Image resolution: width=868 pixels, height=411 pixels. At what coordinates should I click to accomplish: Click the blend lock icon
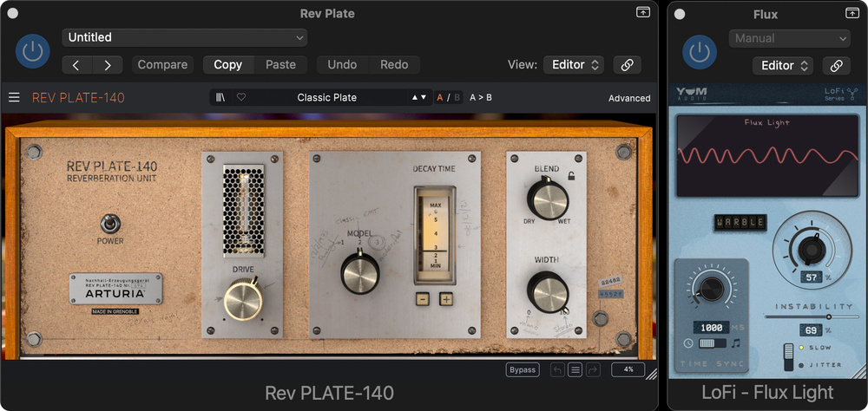[x=571, y=176]
